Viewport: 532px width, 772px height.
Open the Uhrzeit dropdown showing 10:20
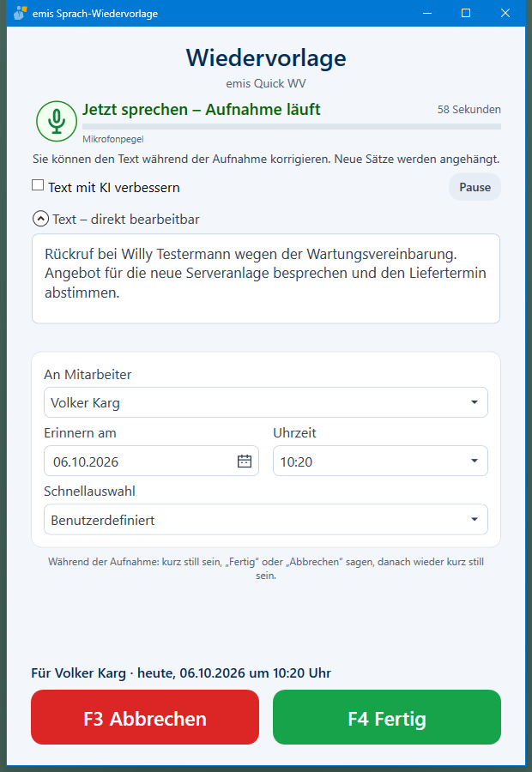point(380,461)
